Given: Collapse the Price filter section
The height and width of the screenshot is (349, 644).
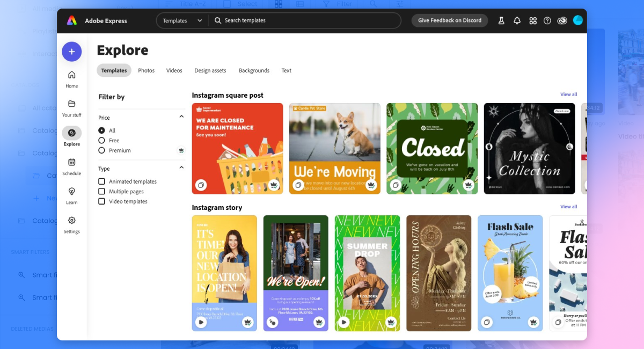Looking at the screenshot, I should click(181, 117).
